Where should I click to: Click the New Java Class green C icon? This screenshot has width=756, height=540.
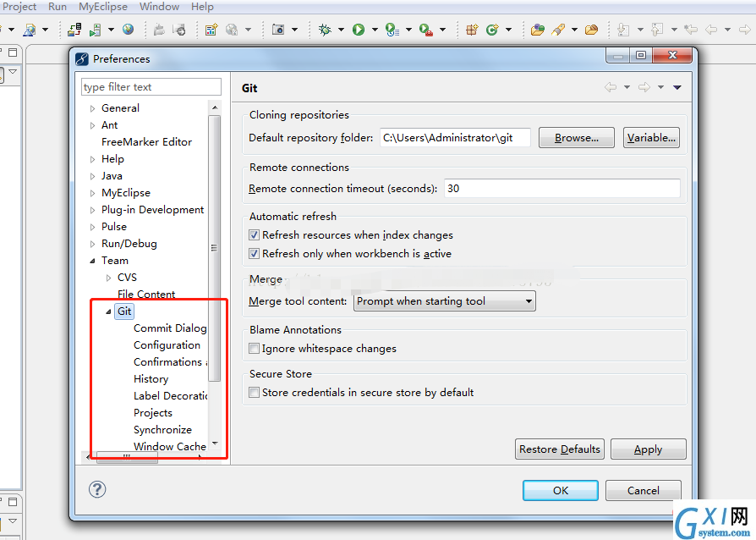[x=492, y=30]
